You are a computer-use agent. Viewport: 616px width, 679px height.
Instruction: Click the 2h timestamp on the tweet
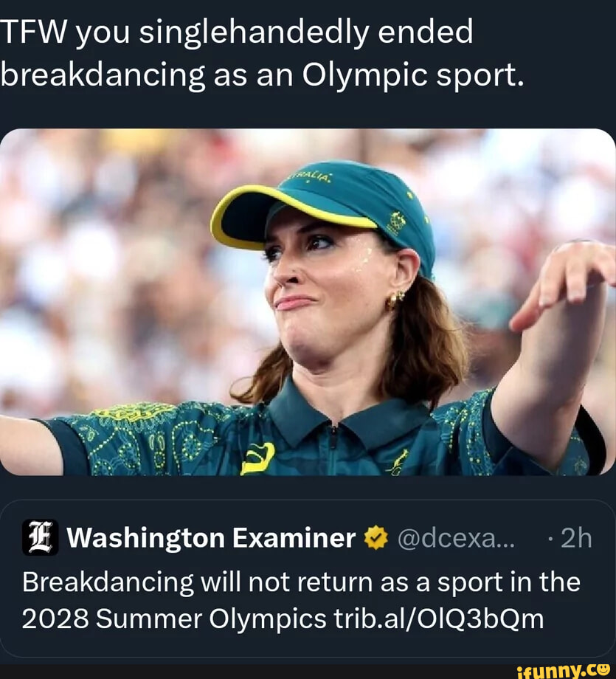(x=576, y=538)
